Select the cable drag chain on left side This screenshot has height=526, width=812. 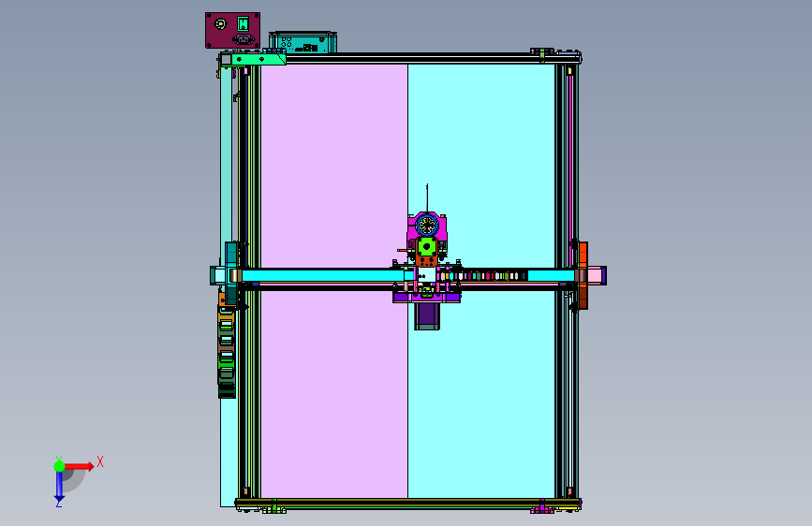pyautogui.click(x=227, y=351)
